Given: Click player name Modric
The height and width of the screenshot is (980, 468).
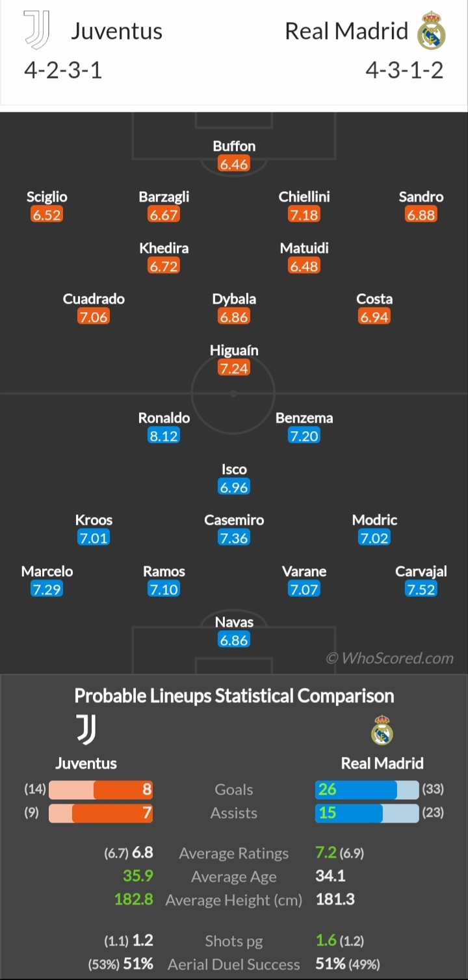Looking at the screenshot, I should pyautogui.click(x=374, y=520).
